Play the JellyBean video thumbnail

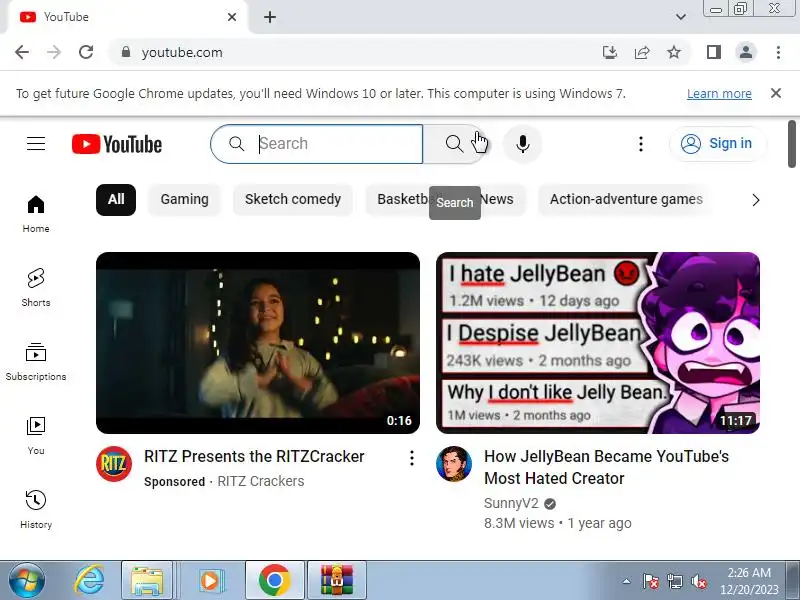coord(598,343)
